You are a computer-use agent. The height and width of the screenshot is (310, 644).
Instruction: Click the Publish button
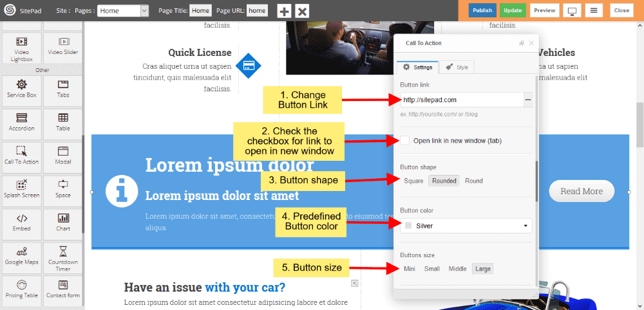point(482,10)
